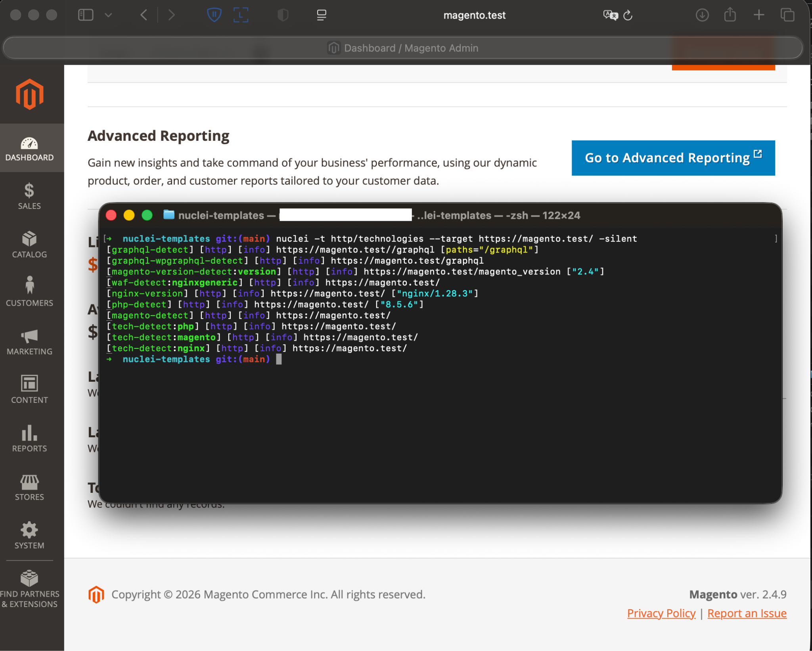The height and width of the screenshot is (651, 812).
Task: Open the Stores menu
Action: click(x=30, y=487)
